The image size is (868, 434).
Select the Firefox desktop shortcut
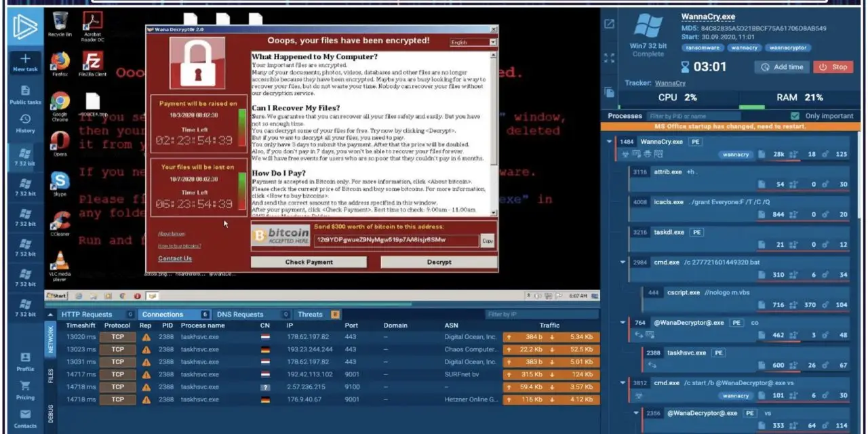click(60, 64)
